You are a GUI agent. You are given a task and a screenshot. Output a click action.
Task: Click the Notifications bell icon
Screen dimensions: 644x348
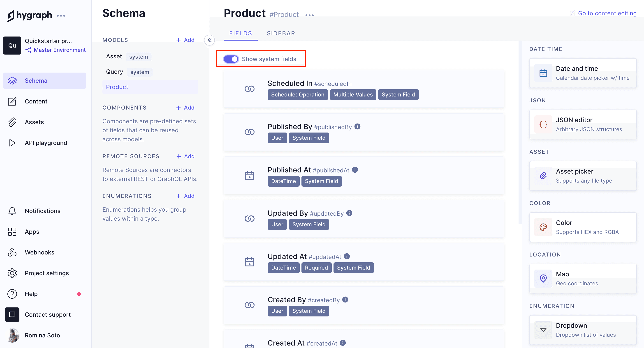tap(12, 211)
